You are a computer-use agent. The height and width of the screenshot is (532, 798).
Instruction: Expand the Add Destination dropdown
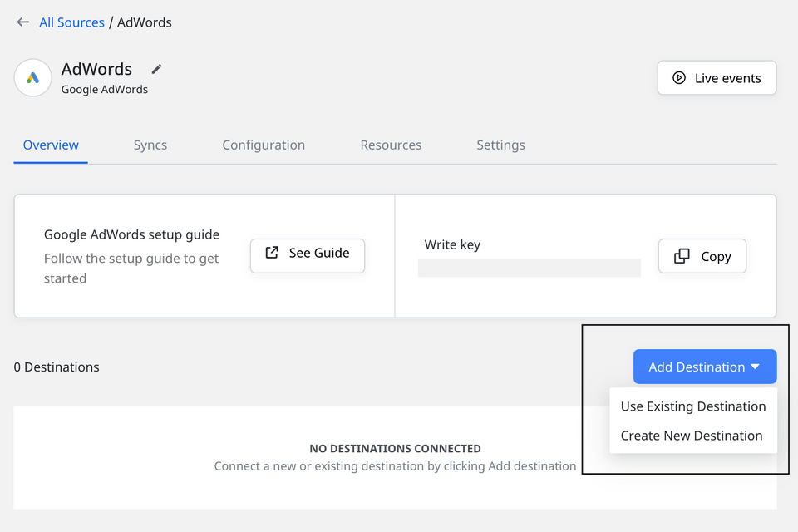tap(705, 367)
